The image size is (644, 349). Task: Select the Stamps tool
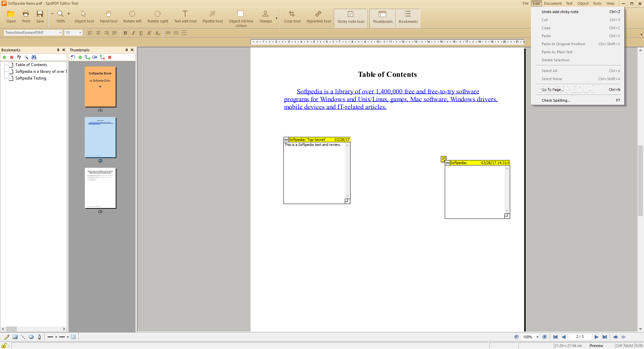[x=266, y=17]
